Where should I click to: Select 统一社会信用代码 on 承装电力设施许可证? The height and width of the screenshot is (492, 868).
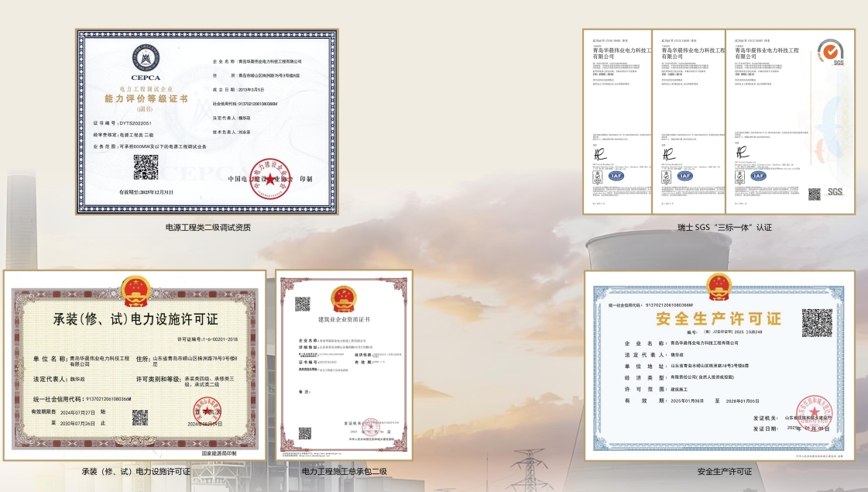click(82, 399)
